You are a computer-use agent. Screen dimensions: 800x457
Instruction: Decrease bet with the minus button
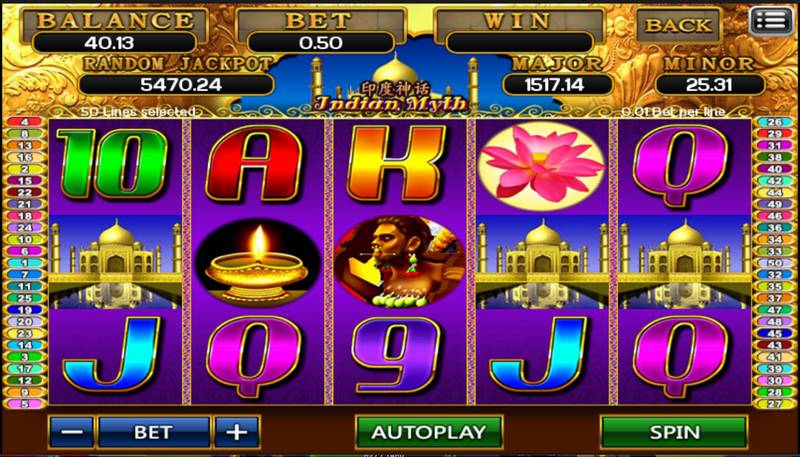pos(72,432)
